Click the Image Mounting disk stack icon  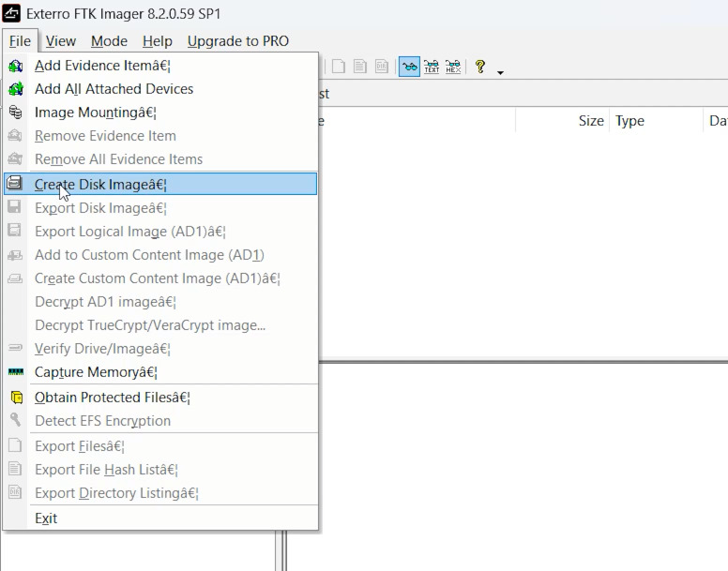(x=15, y=113)
